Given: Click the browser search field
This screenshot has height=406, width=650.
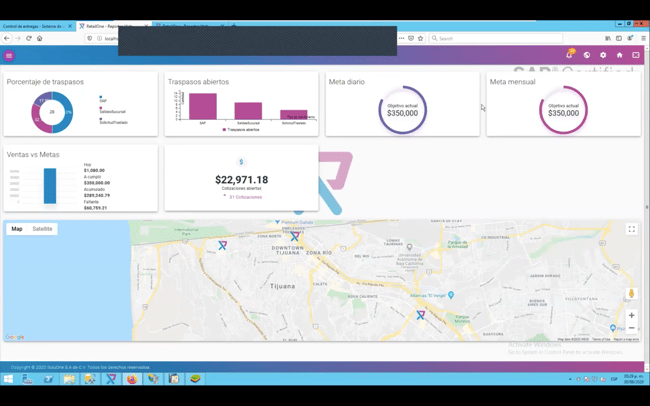Looking at the screenshot, I should [x=495, y=38].
